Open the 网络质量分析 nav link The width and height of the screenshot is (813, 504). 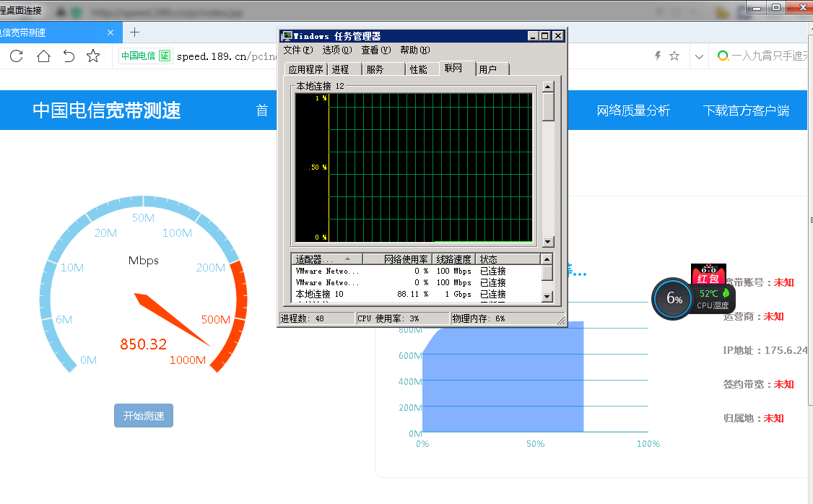click(633, 110)
